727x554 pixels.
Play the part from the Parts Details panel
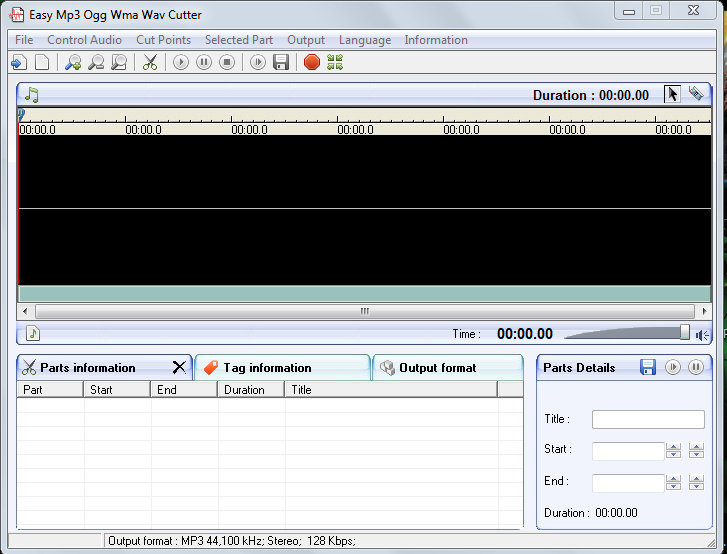coord(672,367)
